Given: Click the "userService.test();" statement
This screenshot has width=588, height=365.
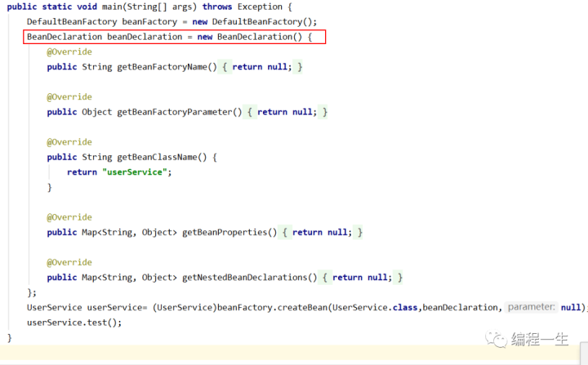Looking at the screenshot, I should point(74,323).
